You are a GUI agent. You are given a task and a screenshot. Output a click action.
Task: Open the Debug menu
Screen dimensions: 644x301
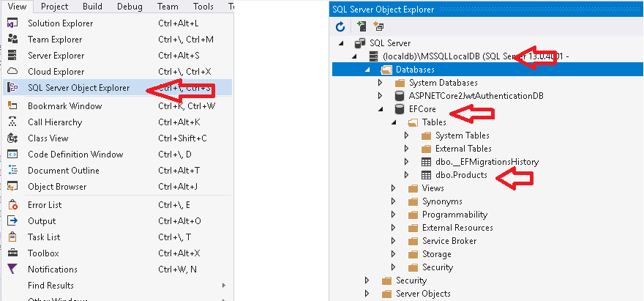pyautogui.click(x=130, y=7)
